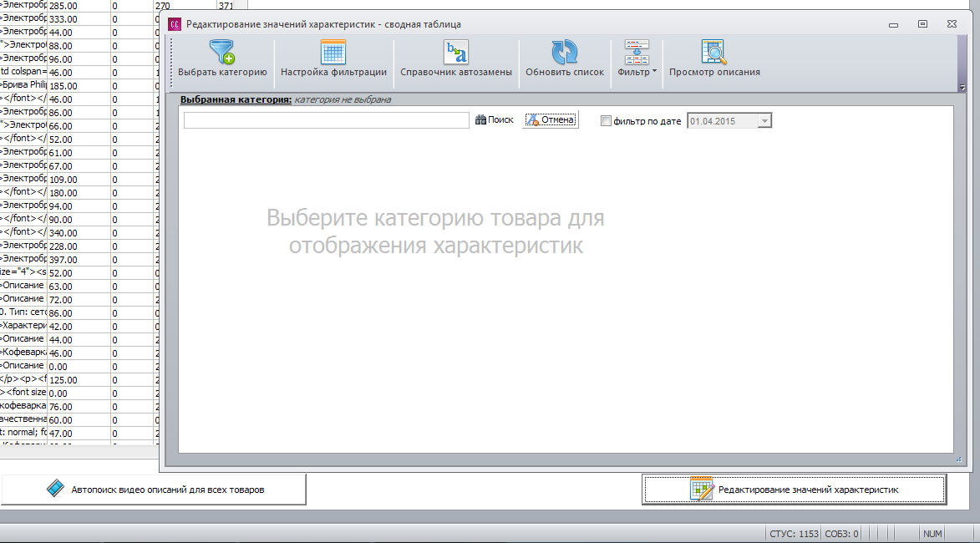Screen dimensions: 980x543
Task: Select the 228.00 cell in background table
Action: tap(79, 246)
